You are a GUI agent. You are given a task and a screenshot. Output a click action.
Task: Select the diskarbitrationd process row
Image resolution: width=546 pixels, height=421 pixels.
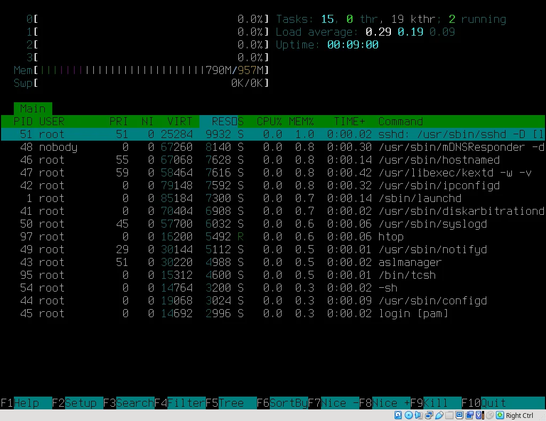tap(273, 211)
